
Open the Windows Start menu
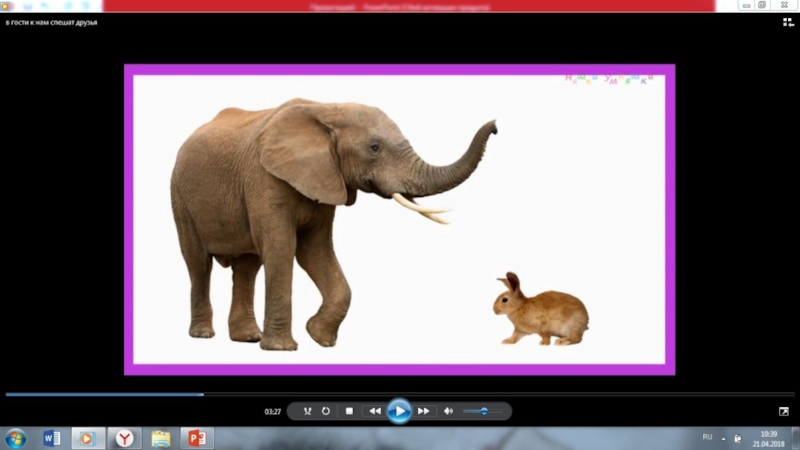click(x=16, y=438)
